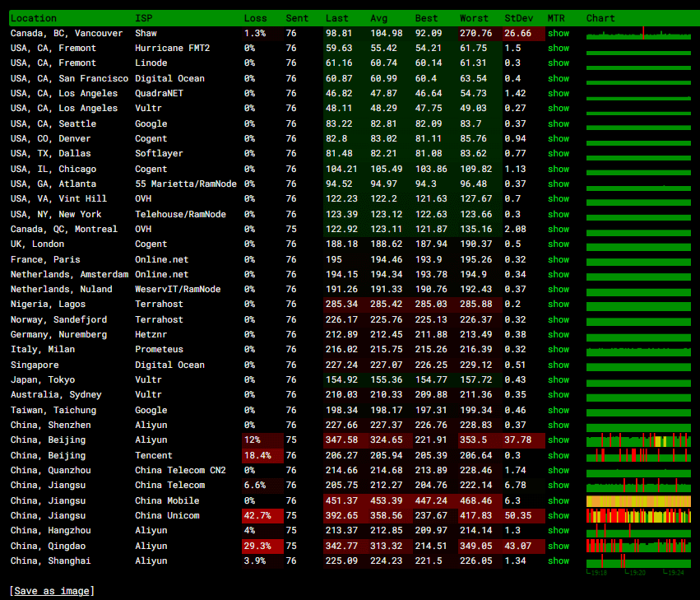Viewport: 700px width, 600px height.
Task: Click show in the Vint Hill OVH row
Action: [559, 198]
